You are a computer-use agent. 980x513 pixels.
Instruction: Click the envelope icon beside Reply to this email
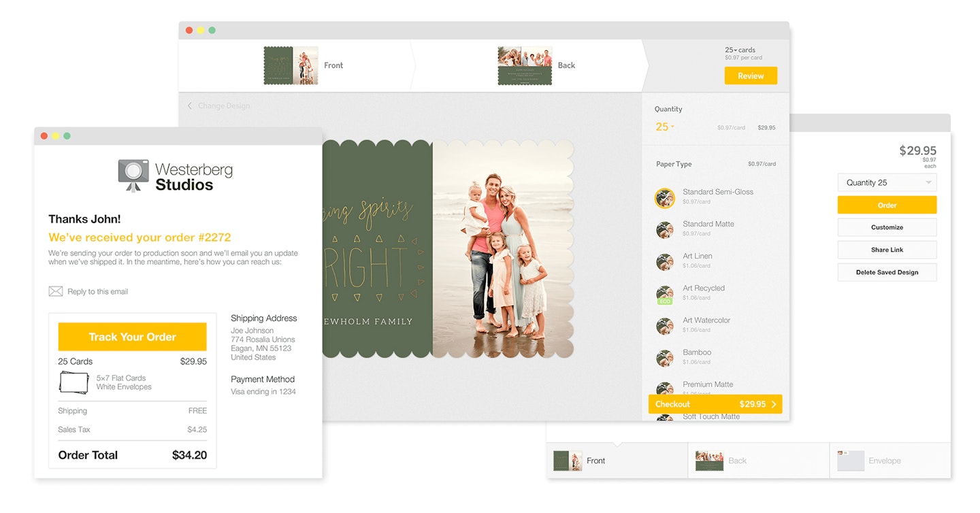coord(55,291)
